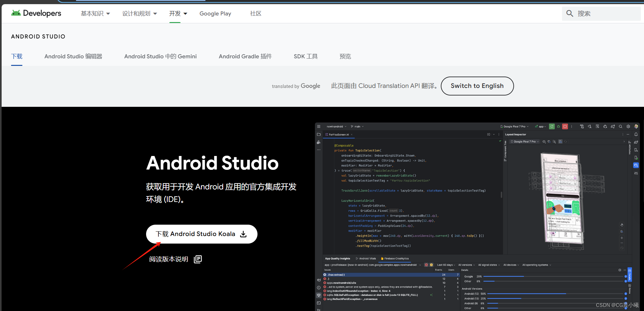Open the 基本知识 dropdown menu
Viewport: 644px width, 311px height.
point(95,14)
